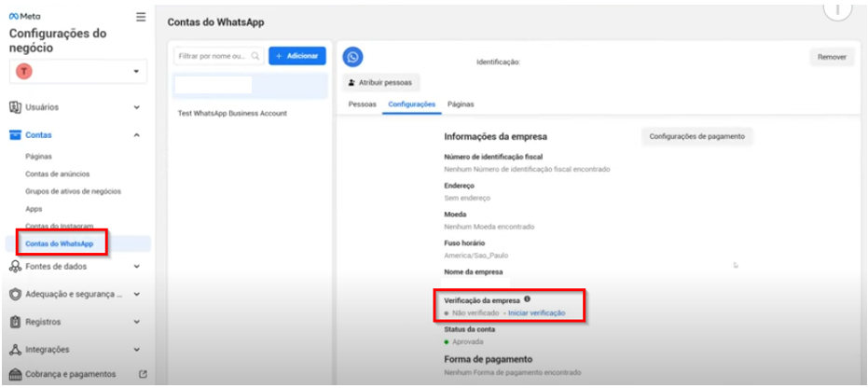Switch to the Configurações tab
The width and height of the screenshot is (868, 388).
point(412,104)
